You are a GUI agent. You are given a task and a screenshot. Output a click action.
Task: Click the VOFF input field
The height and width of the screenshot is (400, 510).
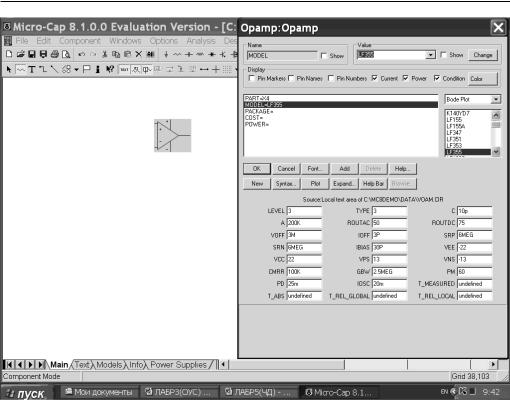(x=304, y=235)
